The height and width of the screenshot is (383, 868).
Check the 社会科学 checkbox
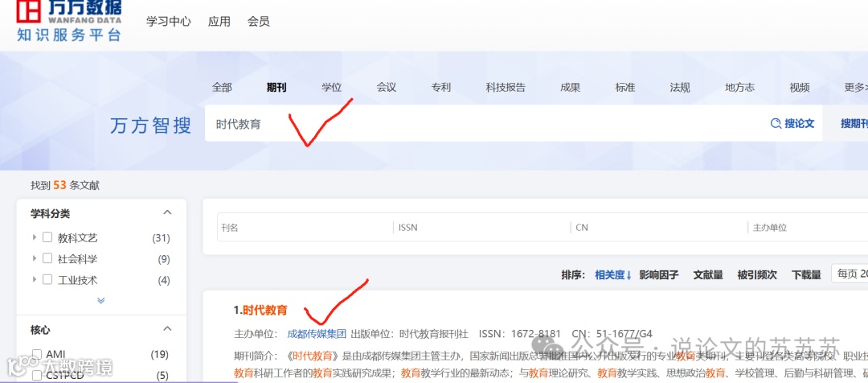47,258
